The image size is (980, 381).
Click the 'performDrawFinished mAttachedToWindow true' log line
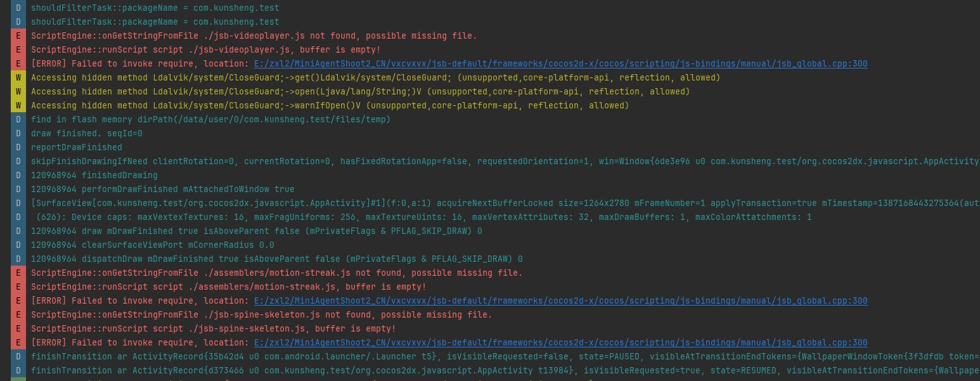coord(162,190)
